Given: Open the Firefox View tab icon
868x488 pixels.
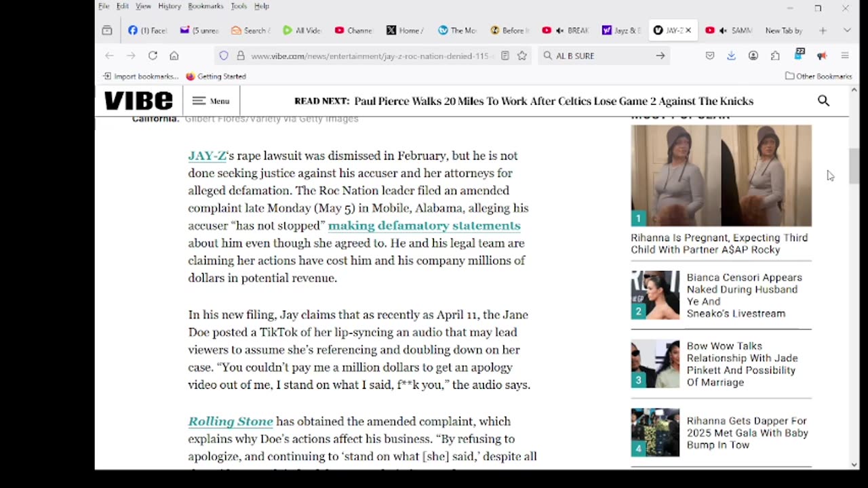Looking at the screenshot, I should (x=107, y=30).
